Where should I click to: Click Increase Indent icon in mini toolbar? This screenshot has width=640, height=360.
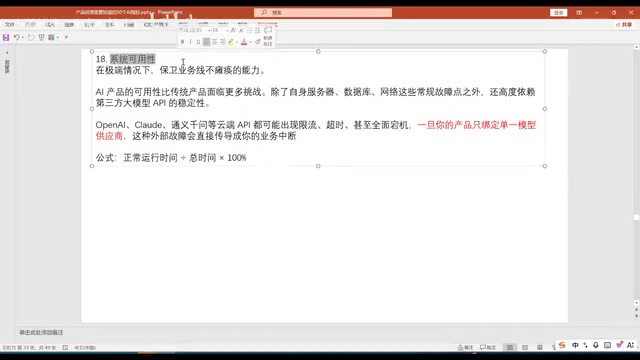(257, 31)
